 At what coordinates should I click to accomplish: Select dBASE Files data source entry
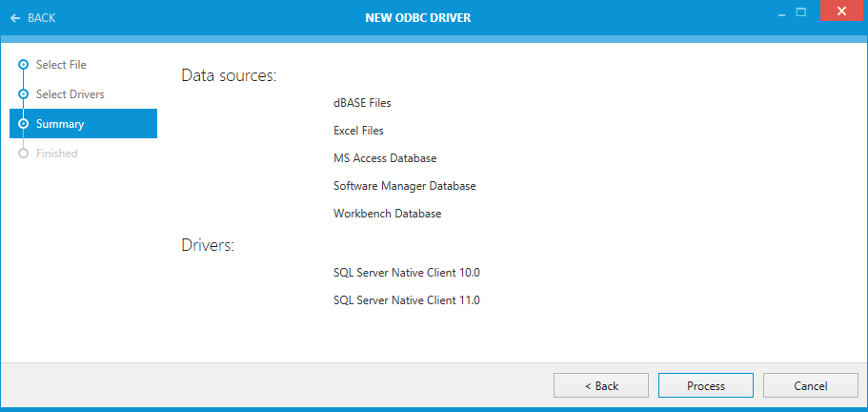point(362,103)
